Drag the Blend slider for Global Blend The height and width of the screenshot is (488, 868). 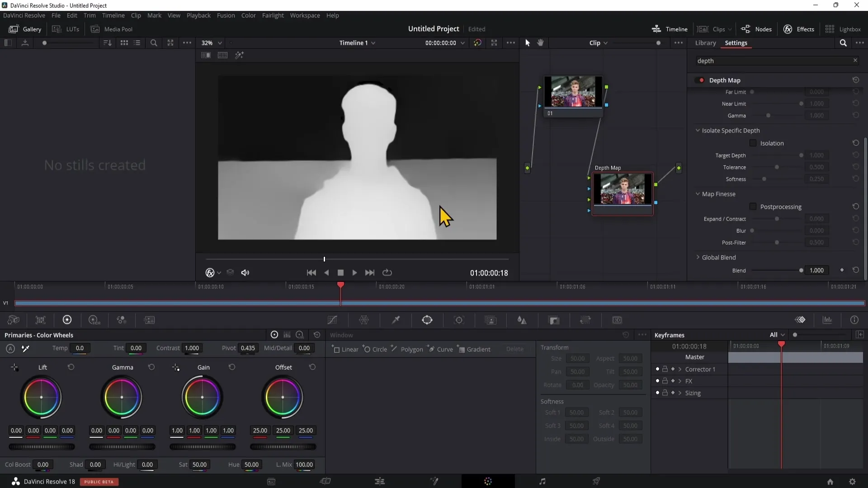(801, 271)
